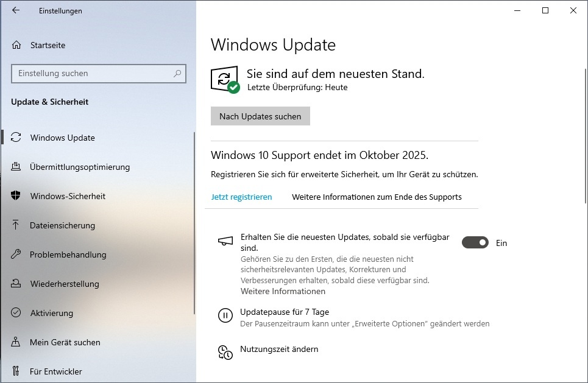This screenshot has height=383, width=588.
Task: Toggle off the newest updates switch
Action: (475, 243)
